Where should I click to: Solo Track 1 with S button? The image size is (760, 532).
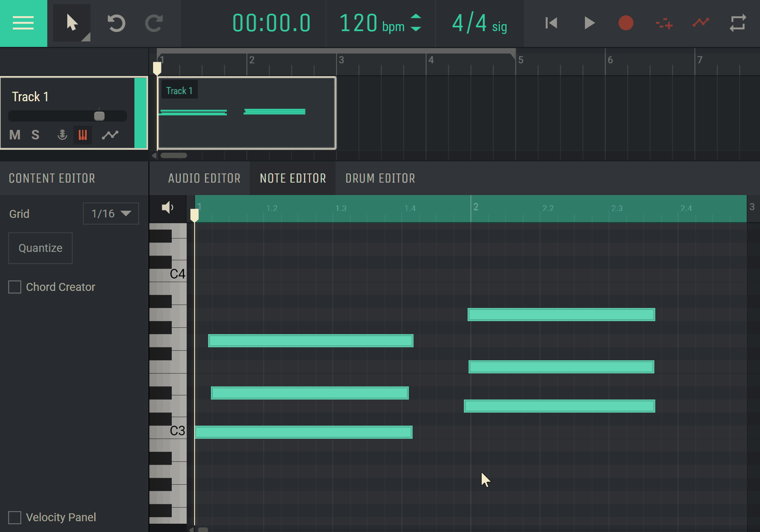point(35,135)
